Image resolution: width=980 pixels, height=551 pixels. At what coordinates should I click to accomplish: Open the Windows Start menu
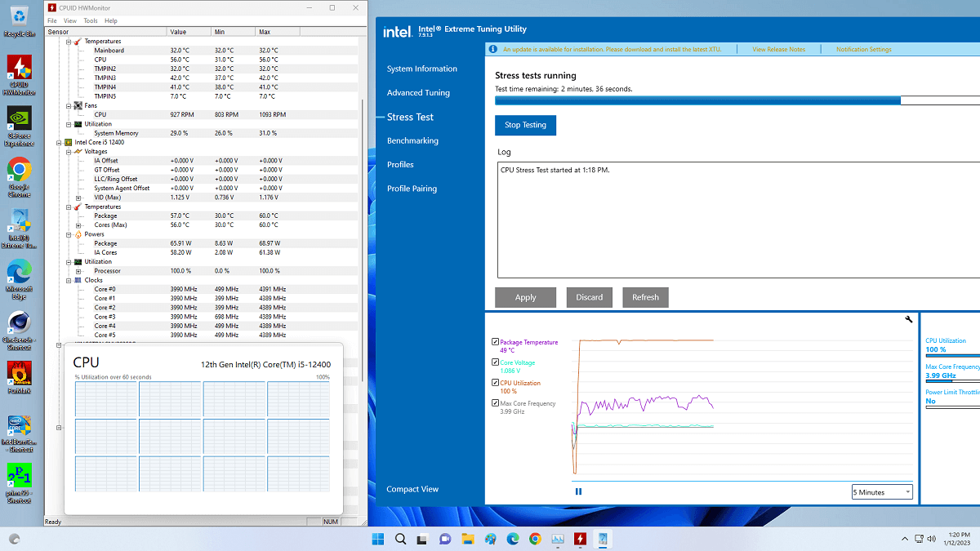click(378, 539)
